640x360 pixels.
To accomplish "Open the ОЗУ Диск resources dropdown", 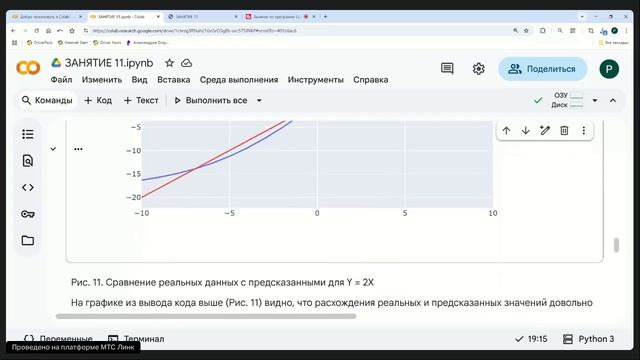I will point(595,100).
